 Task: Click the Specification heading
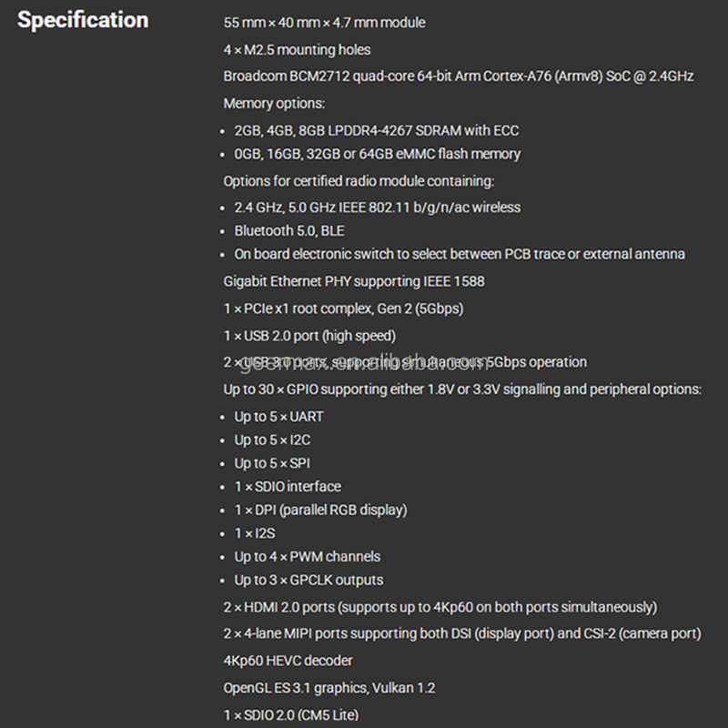pyautogui.click(x=83, y=20)
